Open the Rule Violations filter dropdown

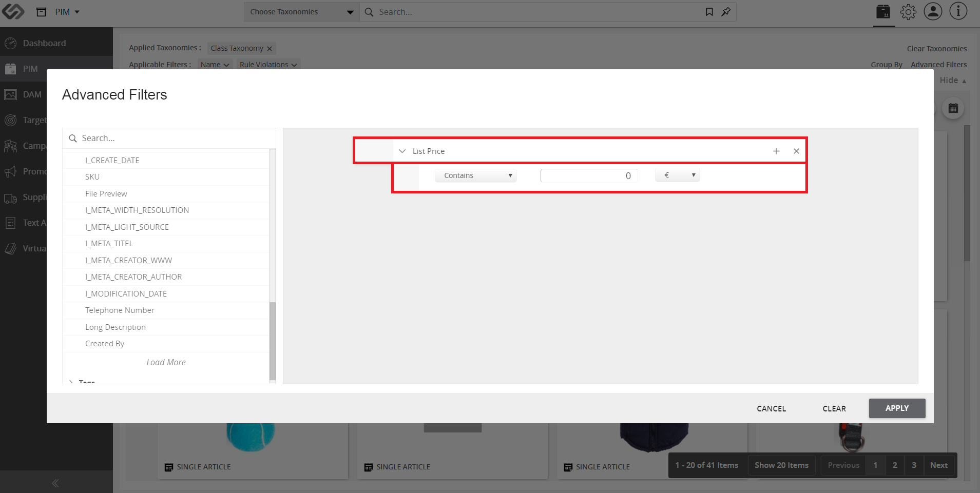268,65
